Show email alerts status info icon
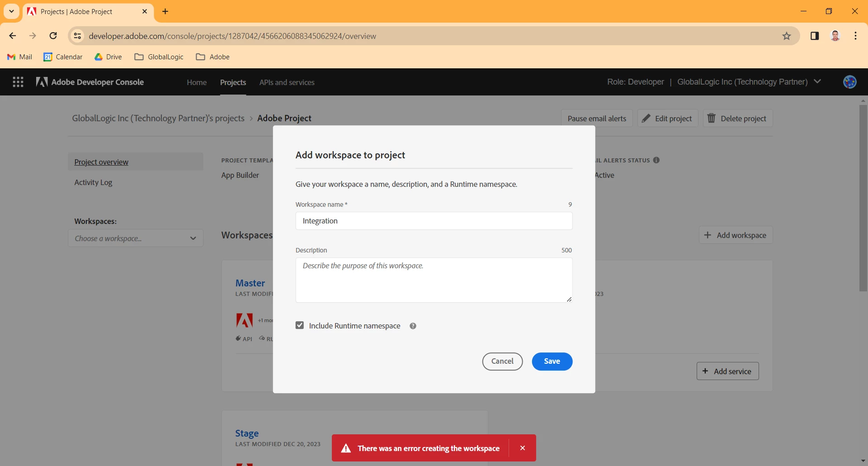 point(656,160)
